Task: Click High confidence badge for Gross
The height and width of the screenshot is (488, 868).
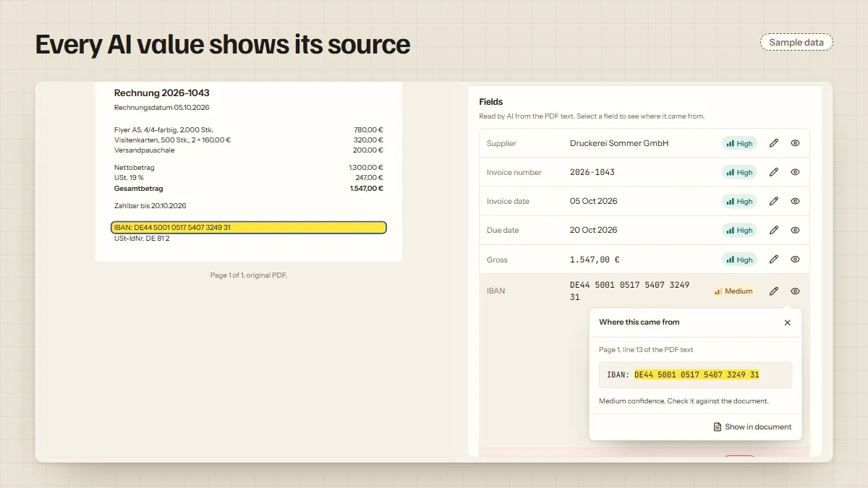Action: point(739,260)
